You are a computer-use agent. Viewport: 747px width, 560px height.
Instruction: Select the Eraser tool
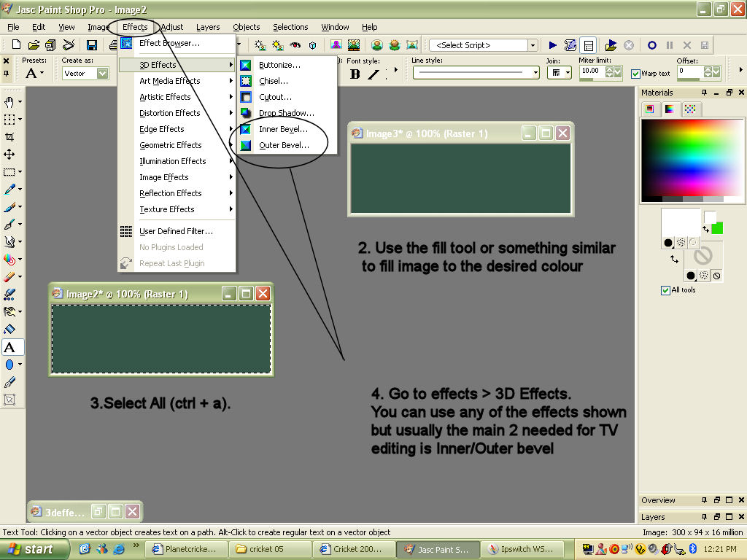click(x=9, y=276)
